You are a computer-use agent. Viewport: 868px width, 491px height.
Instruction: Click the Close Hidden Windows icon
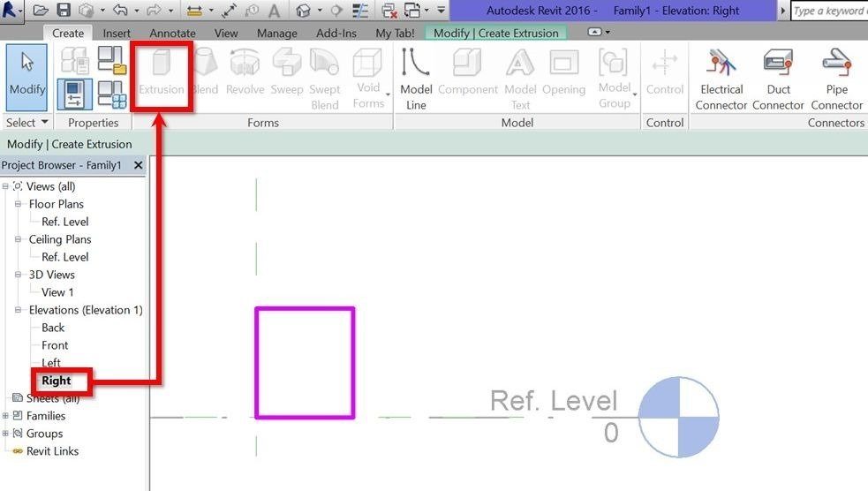click(x=389, y=11)
